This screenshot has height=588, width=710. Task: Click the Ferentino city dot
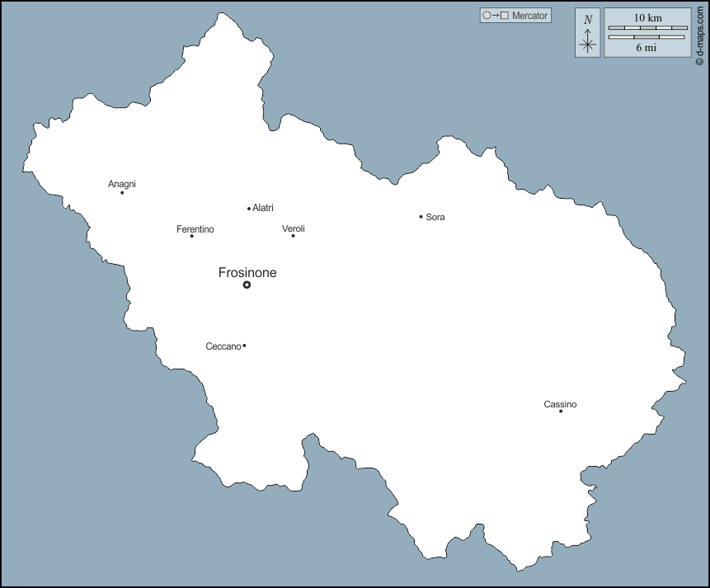(x=192, y=236)
